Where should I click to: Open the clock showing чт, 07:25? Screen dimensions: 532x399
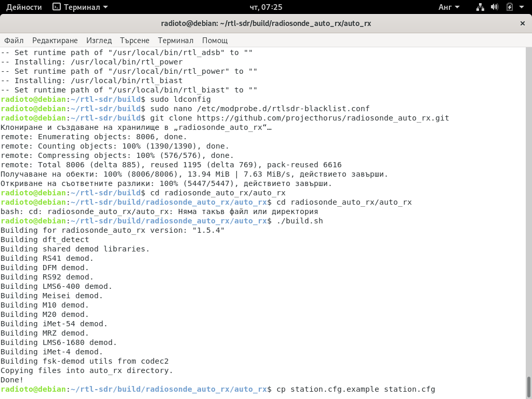point(266,7)
